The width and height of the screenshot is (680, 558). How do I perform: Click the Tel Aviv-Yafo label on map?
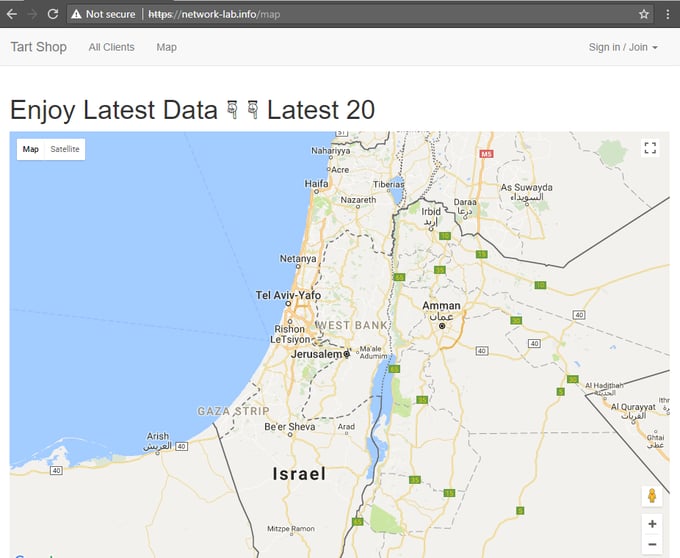tap(288, 295)
